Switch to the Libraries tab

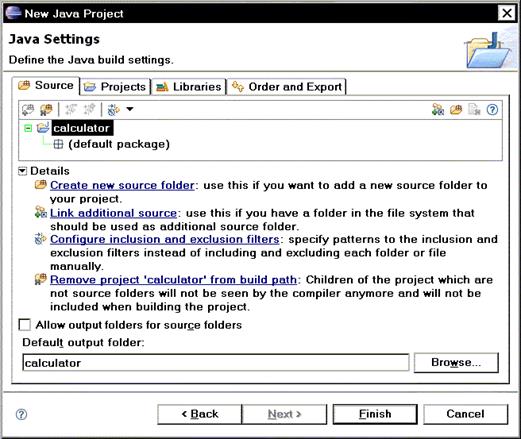coord(189,87)
